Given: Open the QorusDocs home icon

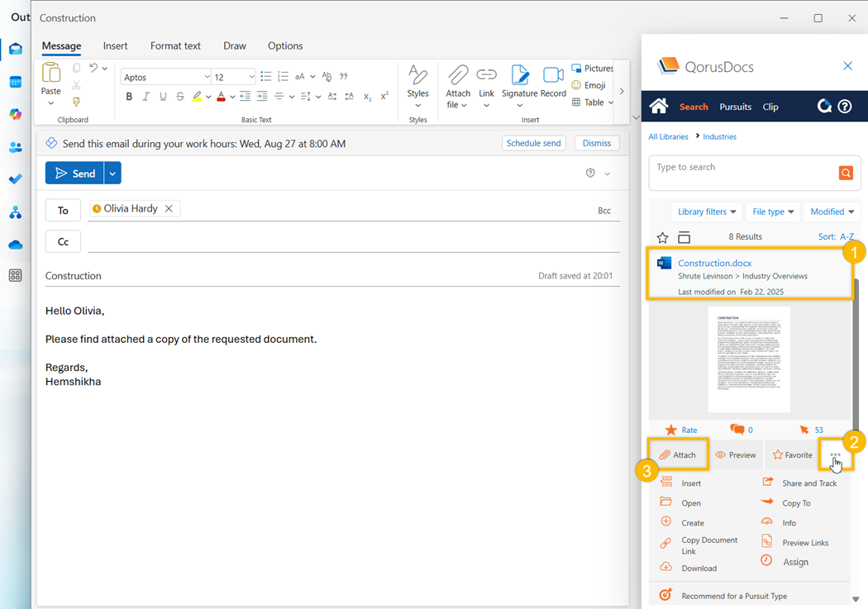Looking at the screenshot, I should click(x=659, y=107).
